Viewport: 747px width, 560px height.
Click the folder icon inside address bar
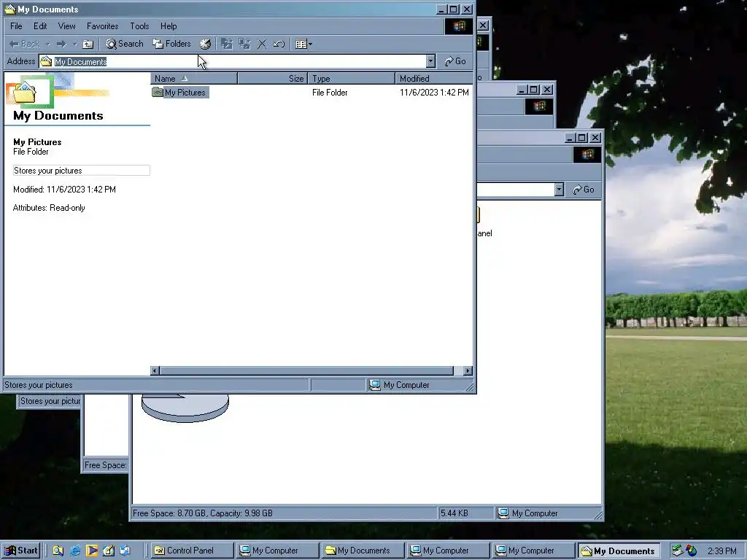(46, 61)
